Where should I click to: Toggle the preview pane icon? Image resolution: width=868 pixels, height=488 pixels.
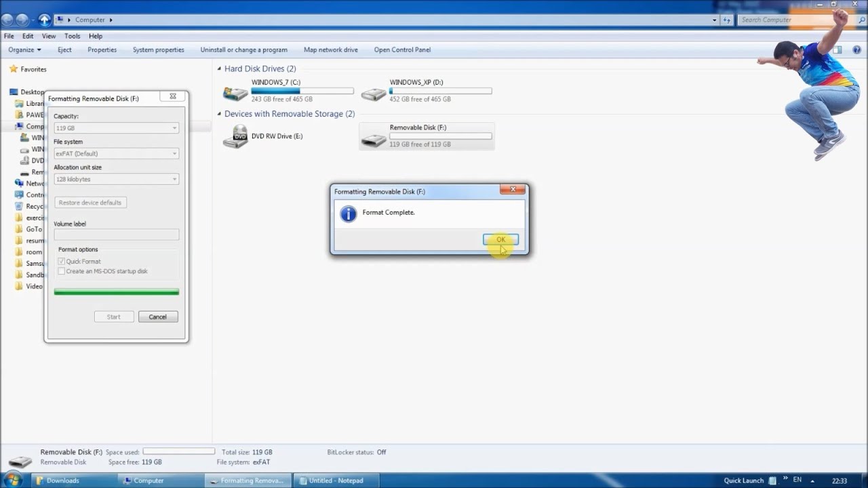pyautogui.click(x=837, y=49)
